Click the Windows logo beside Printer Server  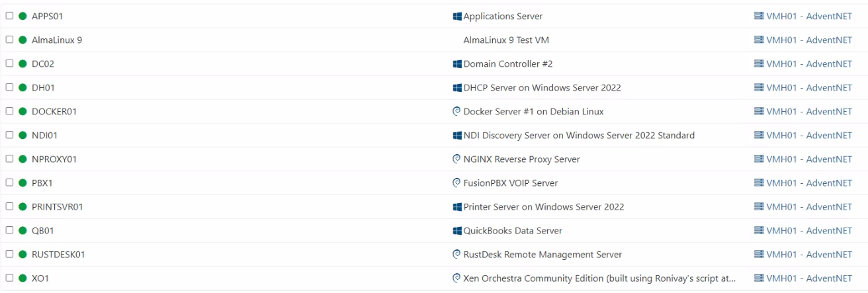click(x=457, y=206)
